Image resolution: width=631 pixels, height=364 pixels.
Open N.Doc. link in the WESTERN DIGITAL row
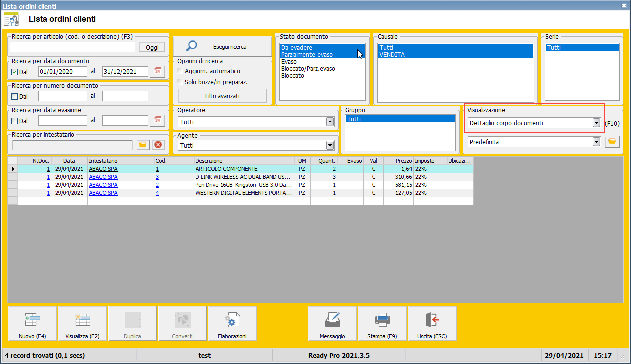pyautogui.click(x=48, y=193)
